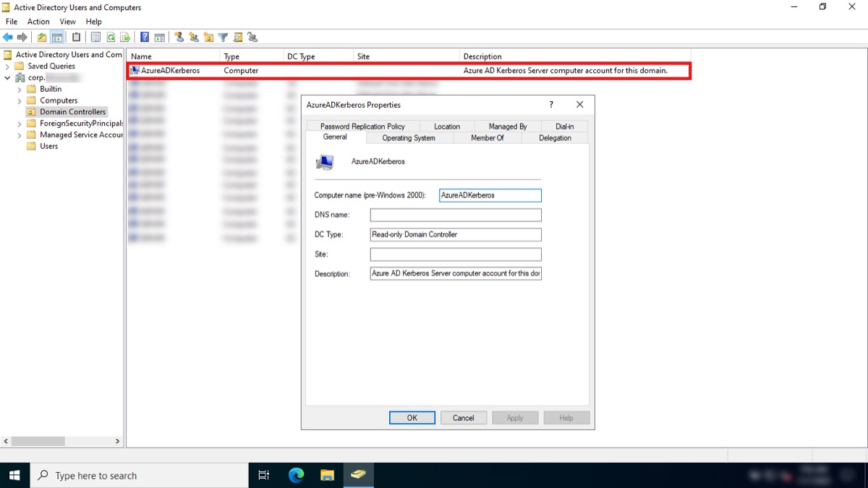Viewport: 868px width, 488px height.
Task: Click the OK button in Properties dialog
Action: 412,418
